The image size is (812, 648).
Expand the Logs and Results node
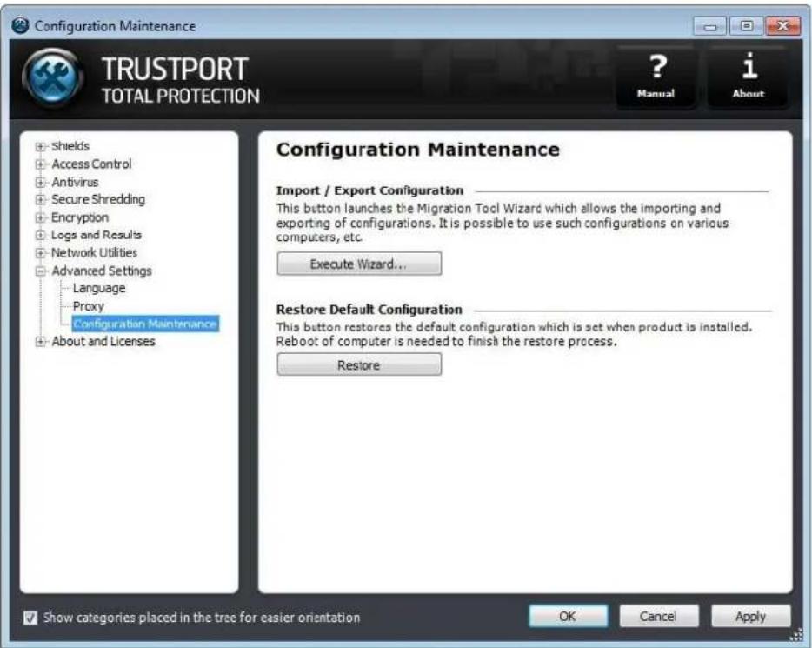point(40,235)
